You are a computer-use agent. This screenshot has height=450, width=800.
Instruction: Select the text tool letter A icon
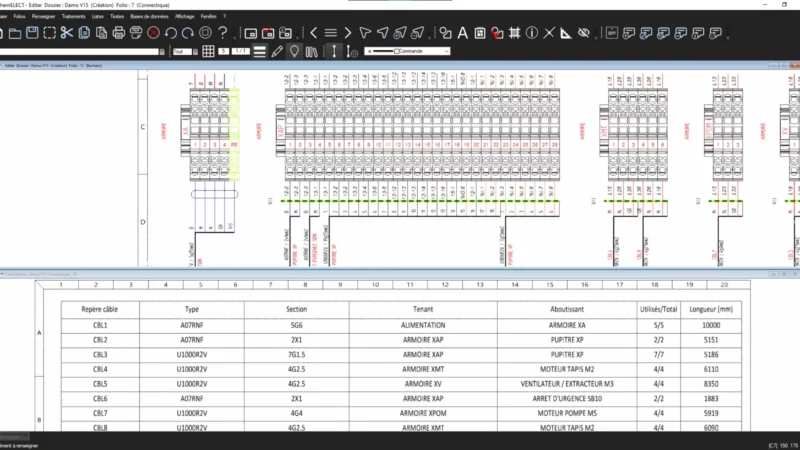463,33
